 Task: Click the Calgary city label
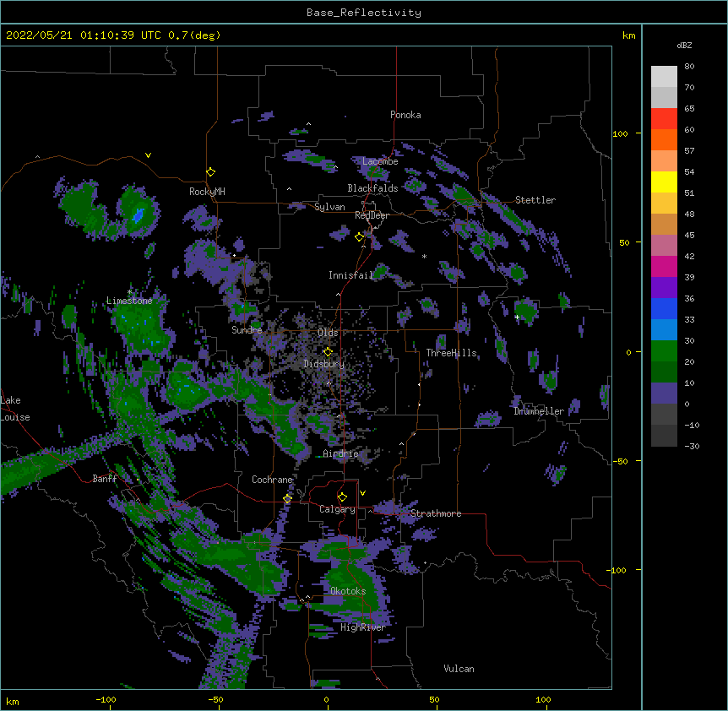pos(337,509)
